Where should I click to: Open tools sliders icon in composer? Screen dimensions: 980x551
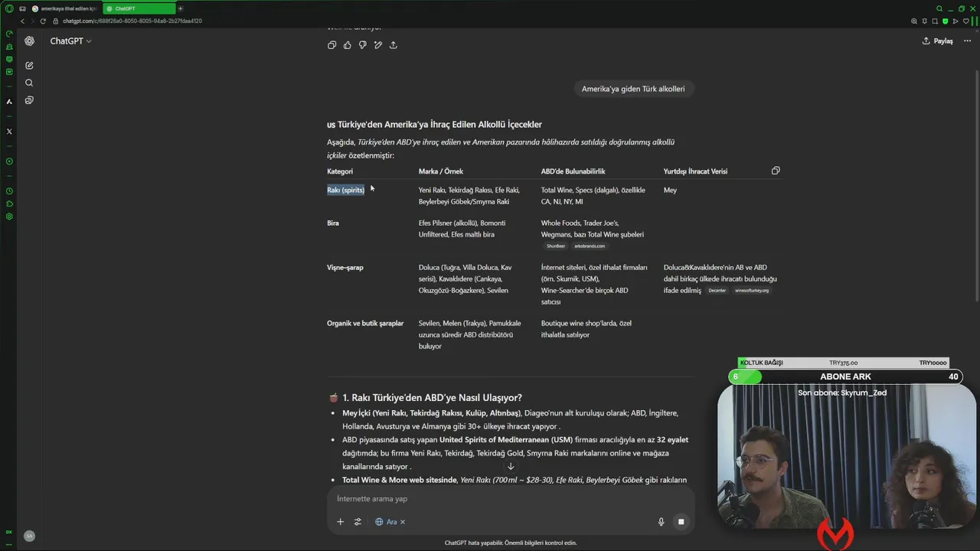[x=358, y=522]
